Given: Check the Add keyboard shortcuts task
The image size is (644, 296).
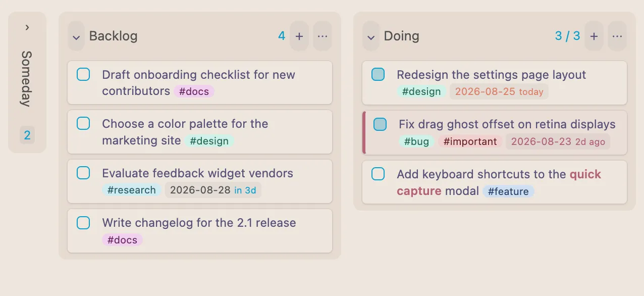Looking at the screenshot, I should point(378,174).
